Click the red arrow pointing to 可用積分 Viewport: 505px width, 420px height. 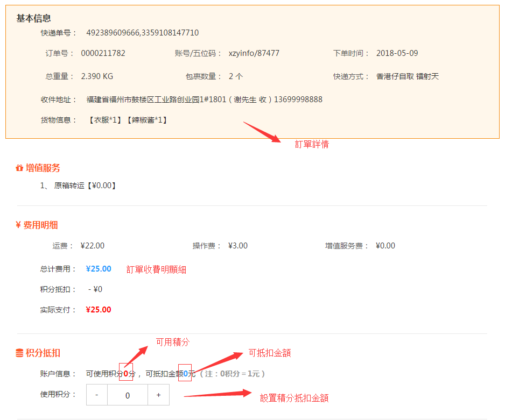pos(137,356)
